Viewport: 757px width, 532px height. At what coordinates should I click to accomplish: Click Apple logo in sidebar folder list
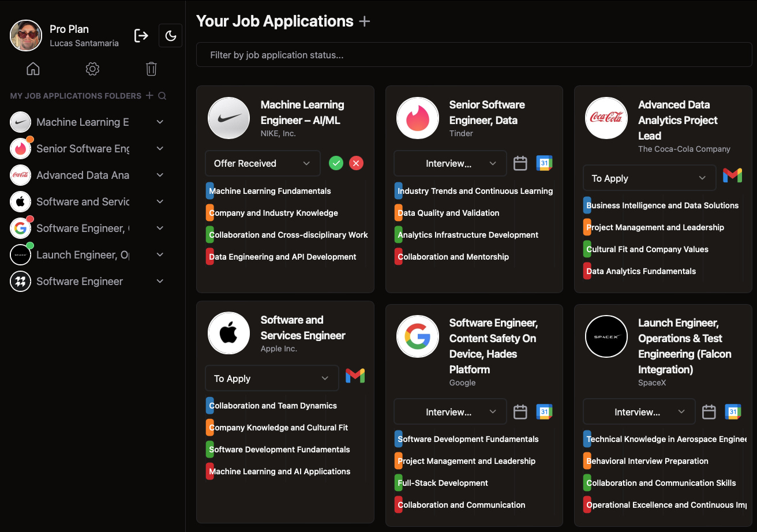21,201
